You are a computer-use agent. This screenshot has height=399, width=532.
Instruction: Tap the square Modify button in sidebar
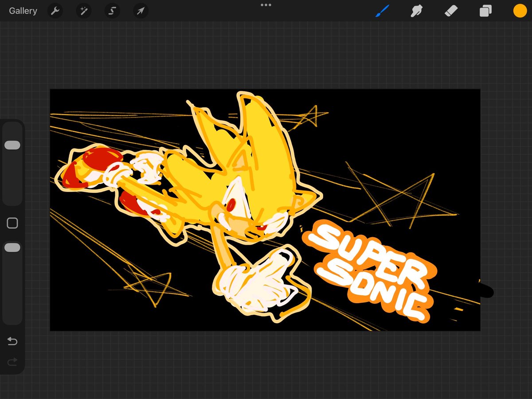point(12,223)
